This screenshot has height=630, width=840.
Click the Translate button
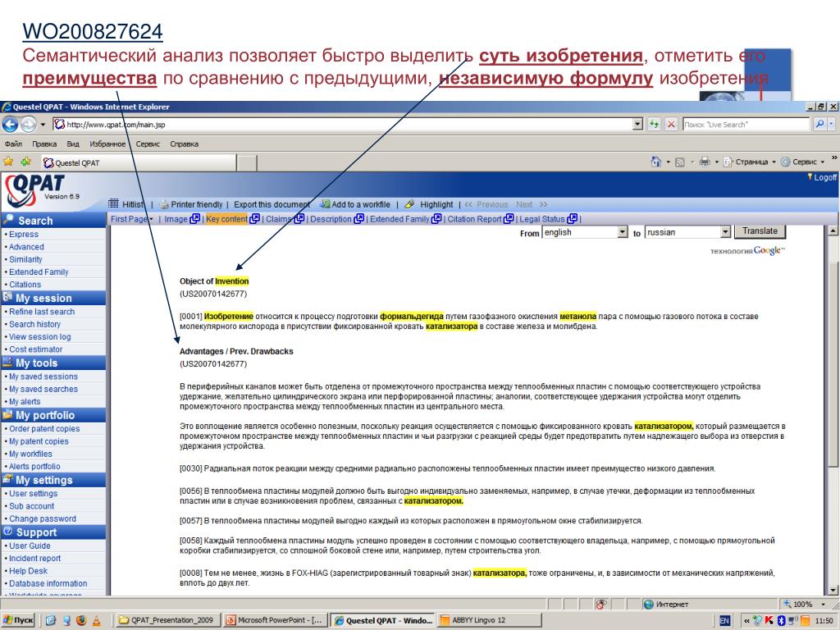pyautogui.click(x=760, y=231)
